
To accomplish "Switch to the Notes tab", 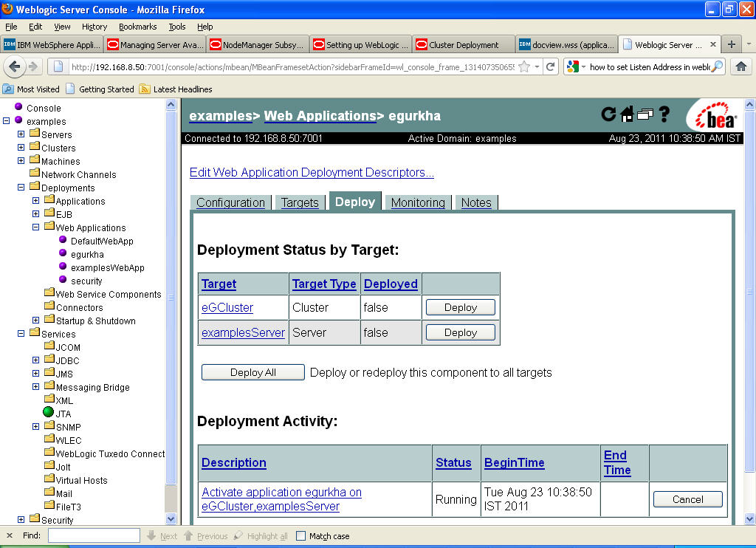I will coord(476,202).
